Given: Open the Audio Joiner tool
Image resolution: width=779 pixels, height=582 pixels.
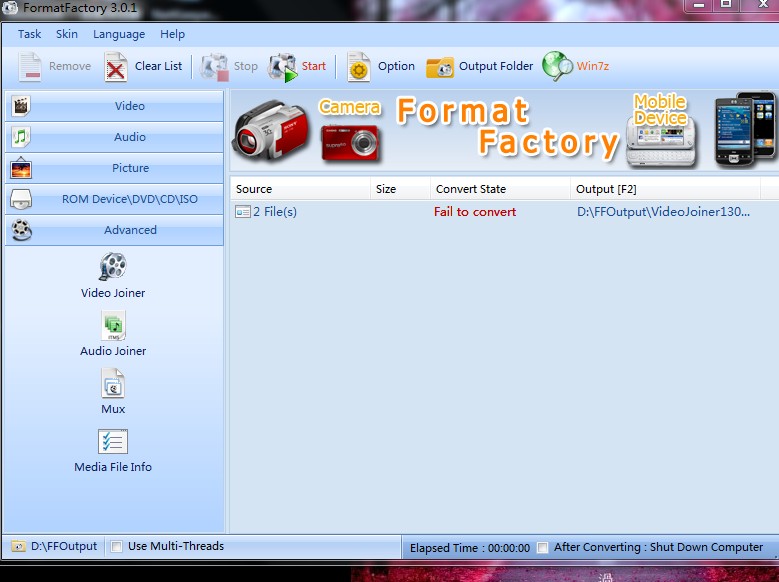Looking at the screenshot, I should [x=113, y=326].
